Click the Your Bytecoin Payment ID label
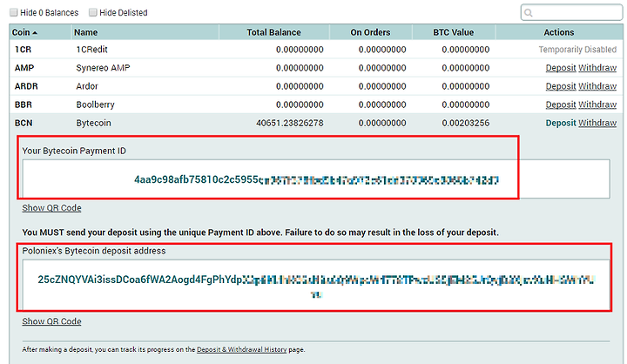This screenshot has height=364, width=627. [74, 151]
